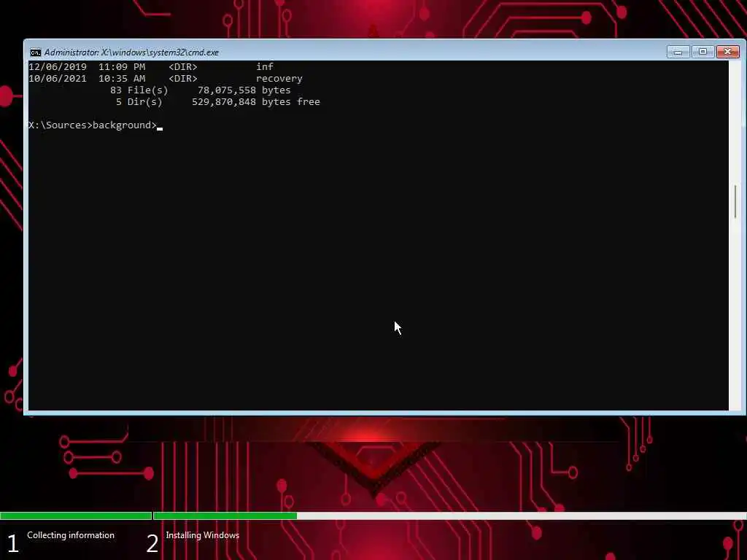Image resolution: width=747 pixels, height=560 pixels.
Task: Click the 'recovery' directory entry
Action: click(x=279, y=79)
